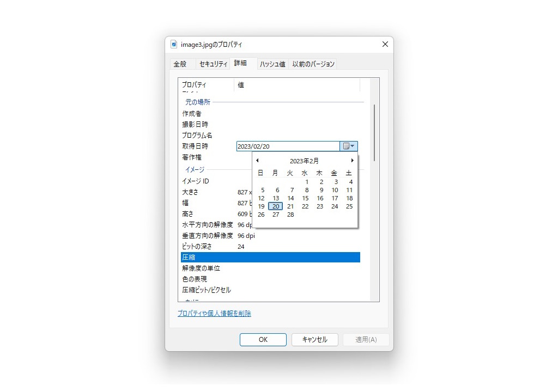Viewport: 558px width, 392px height.
Task: Choose February 28 in the calendar
Action: tap(290, 215)
